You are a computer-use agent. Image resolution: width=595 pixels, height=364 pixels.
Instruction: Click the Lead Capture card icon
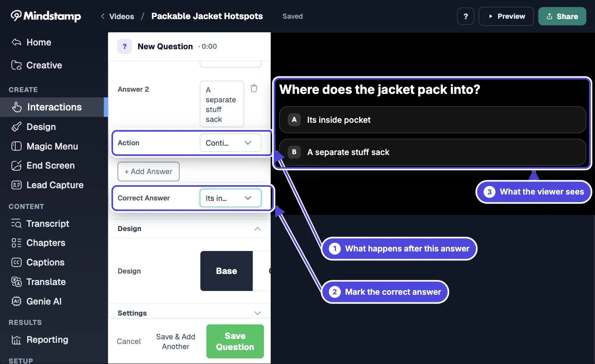click(x=16, y=185)
